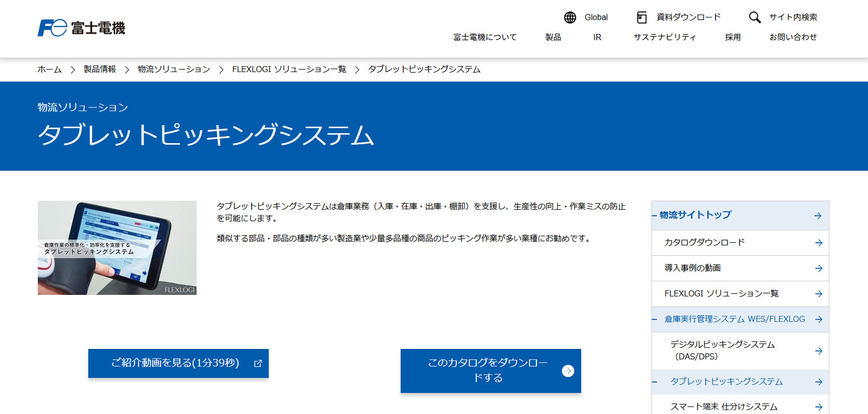The width and height of the screenshot is (868, 414).
Task: Select タブレットピッキングシステム sidebar item
Action: pos(740,382)
